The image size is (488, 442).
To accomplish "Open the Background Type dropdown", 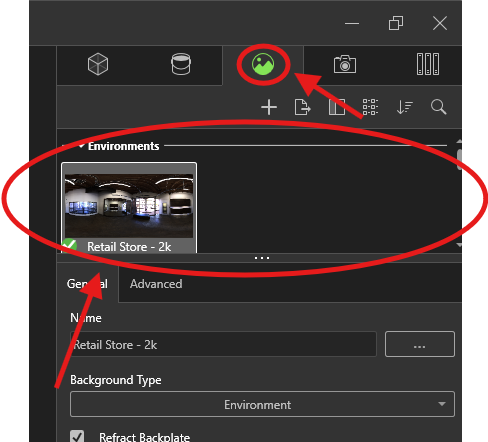I will (x=262, y=404).
